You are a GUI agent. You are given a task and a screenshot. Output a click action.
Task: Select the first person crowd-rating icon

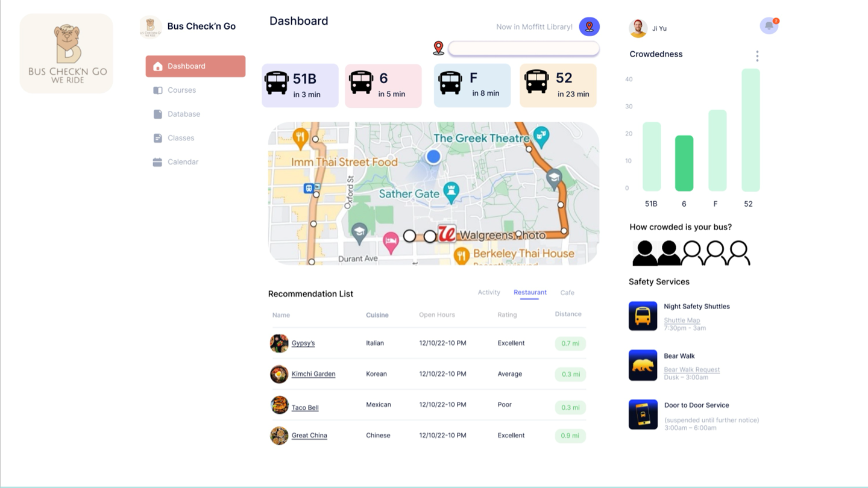point(644,252)
